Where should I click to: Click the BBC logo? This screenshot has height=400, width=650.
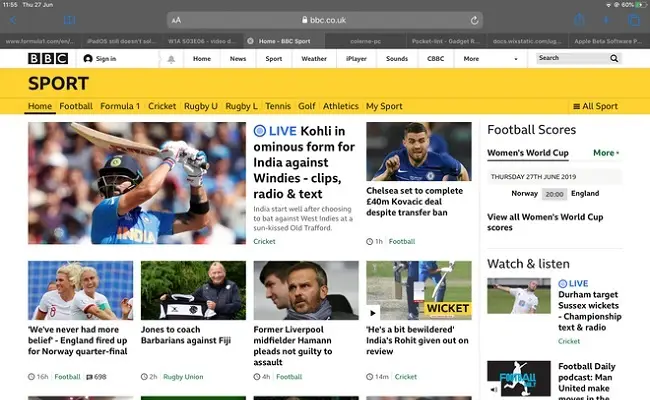coord(47,59)
